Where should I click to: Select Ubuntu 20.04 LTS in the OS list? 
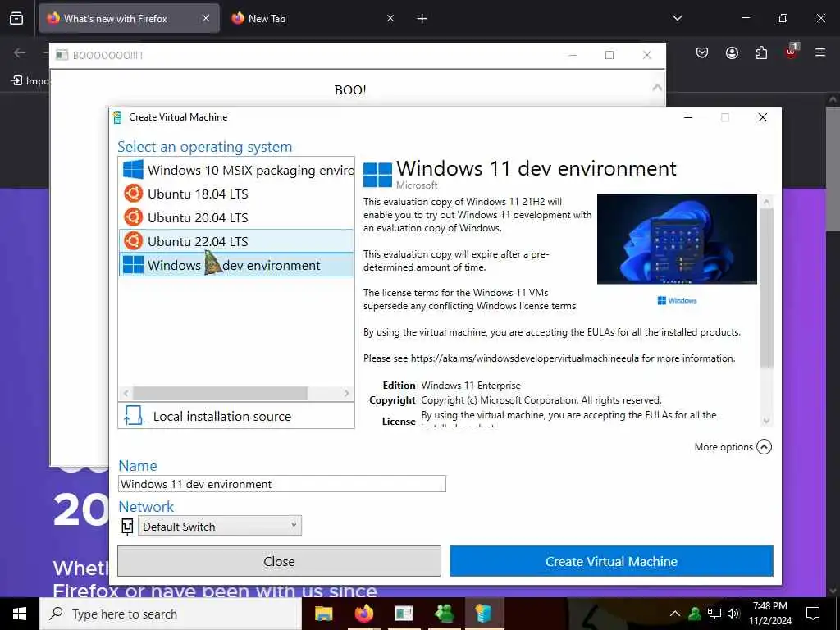pyautogui.click(x=236, y=217)
